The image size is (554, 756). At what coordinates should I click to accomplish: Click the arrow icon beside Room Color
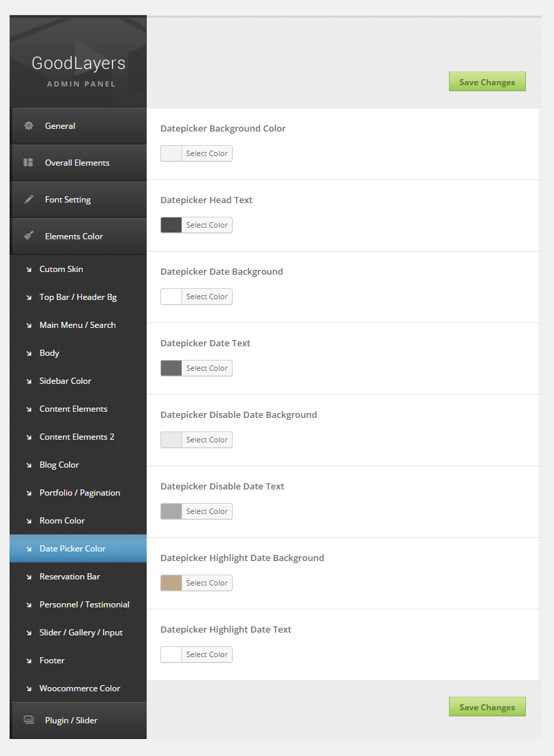pos(29,521)
